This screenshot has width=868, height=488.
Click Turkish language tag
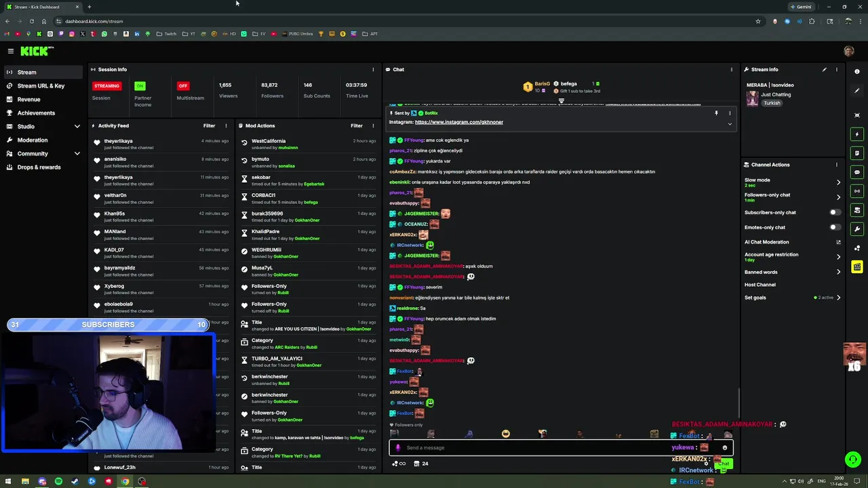pyautogui.click(x=772, y=103)
